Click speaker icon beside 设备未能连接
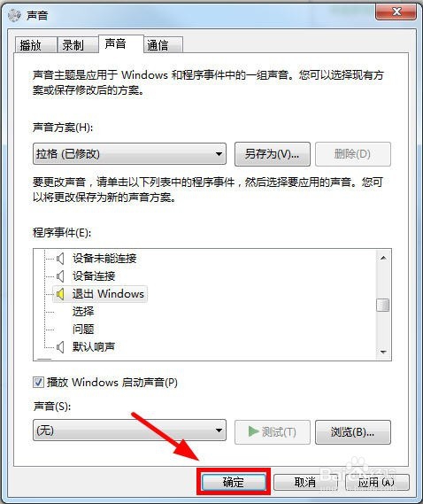The width and height of the screenshot is (423, 504). pyautogui.click(x=60, y=258)
